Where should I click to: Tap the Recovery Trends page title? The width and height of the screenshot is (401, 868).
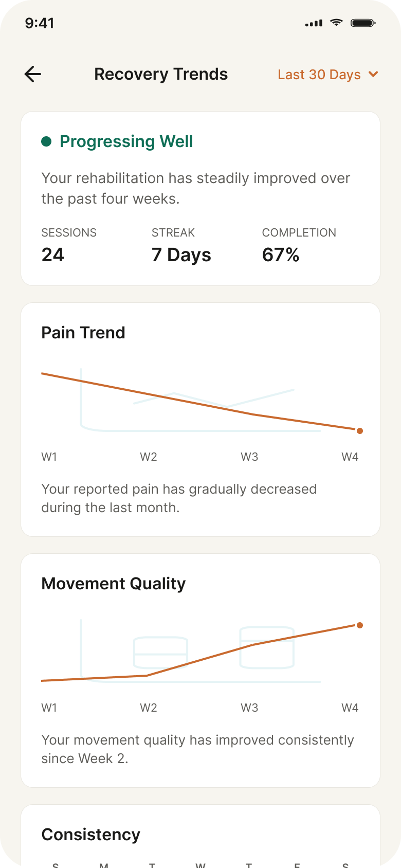(x=161, y=74)
